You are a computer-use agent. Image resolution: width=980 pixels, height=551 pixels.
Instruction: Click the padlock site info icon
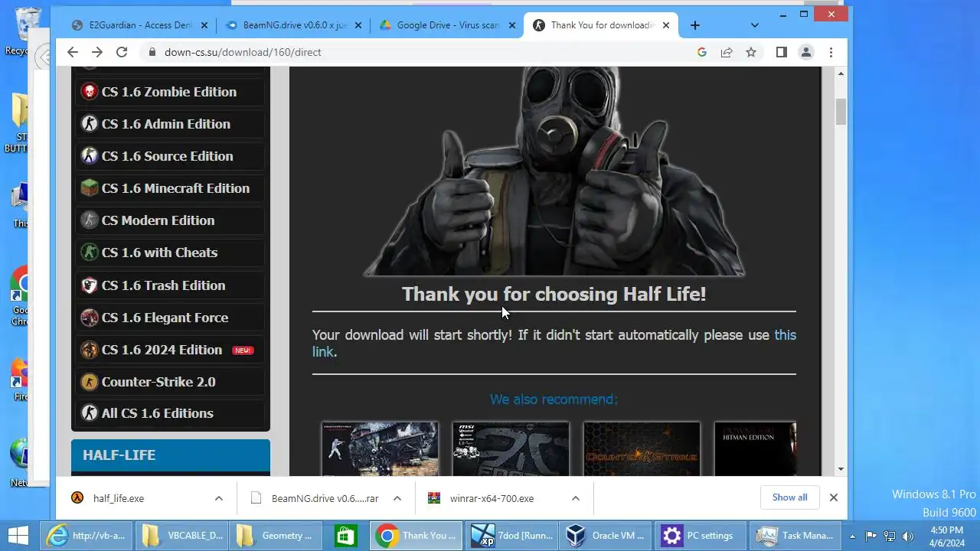point(152,52)
